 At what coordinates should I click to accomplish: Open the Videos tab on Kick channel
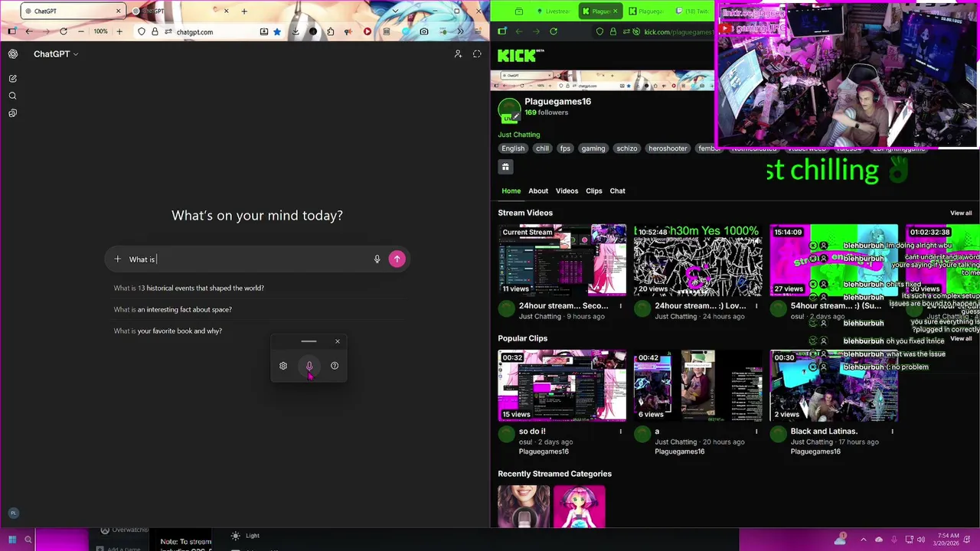coord(567,191)
